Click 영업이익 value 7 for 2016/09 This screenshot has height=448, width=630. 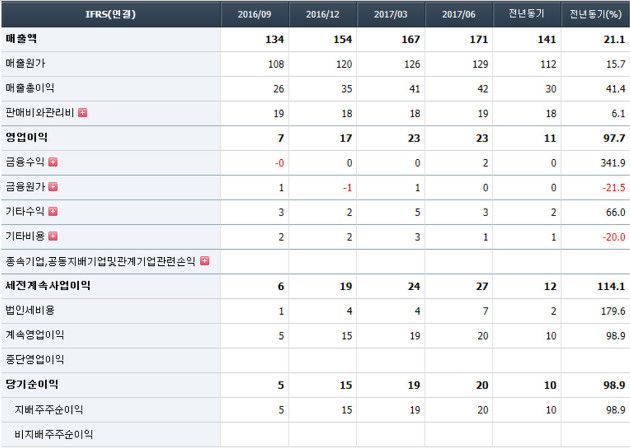coord(281,138)
